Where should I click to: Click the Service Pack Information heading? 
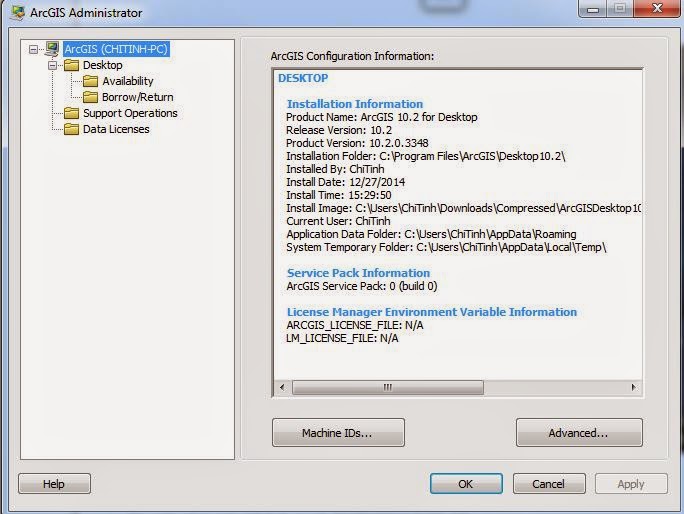(358, 273)
